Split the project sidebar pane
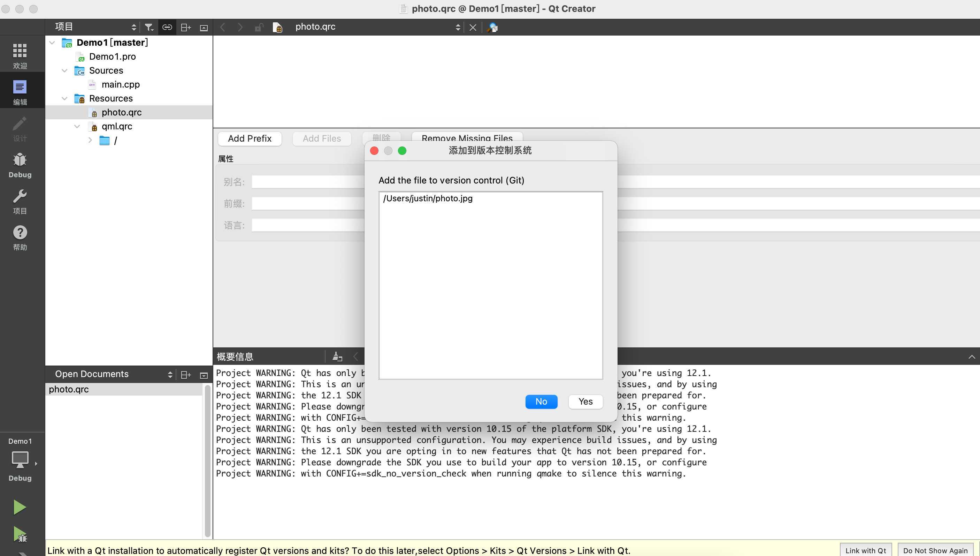Viewport: 980px width, 556px height. click(186, 27)
